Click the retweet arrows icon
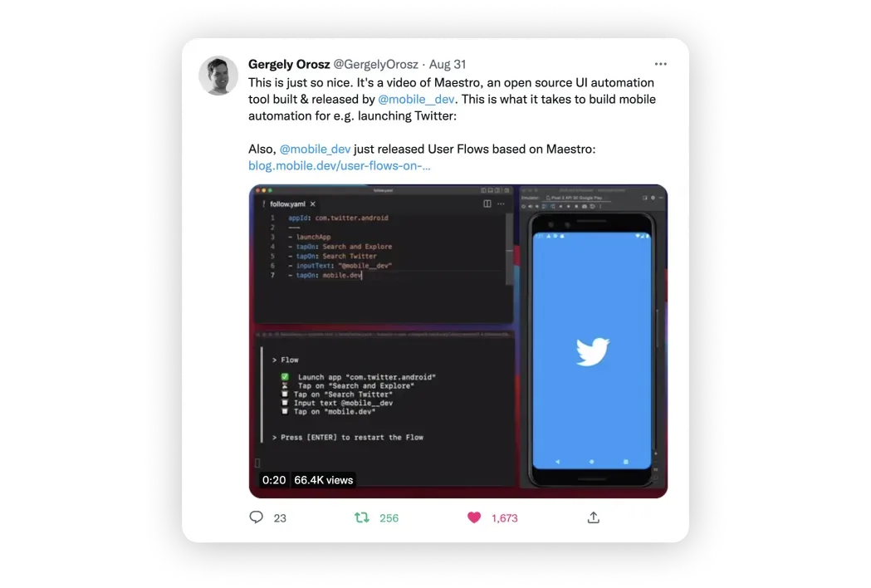The image size is (871, 588). click(362, 517)
